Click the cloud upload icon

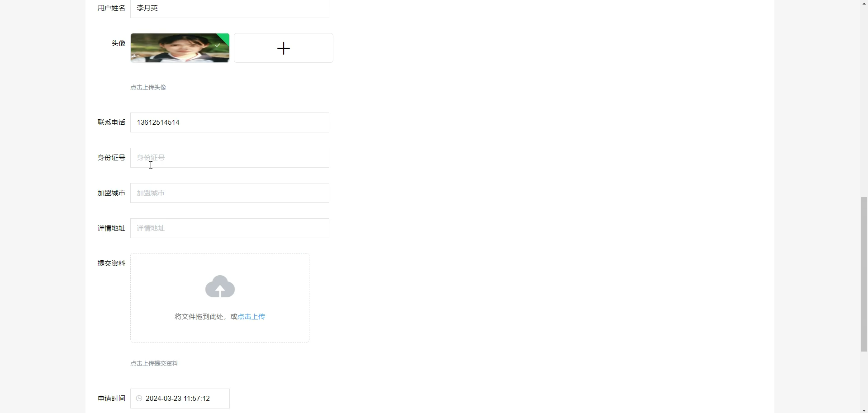click(x=220, y=286)
